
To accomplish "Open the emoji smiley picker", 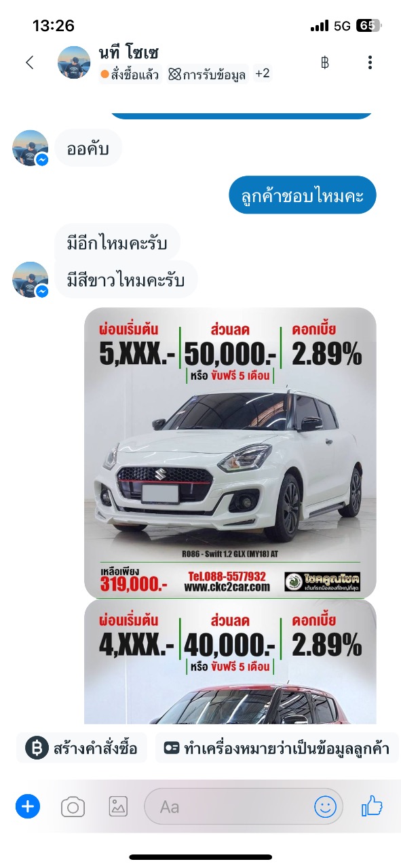I will tap(325, 806).
